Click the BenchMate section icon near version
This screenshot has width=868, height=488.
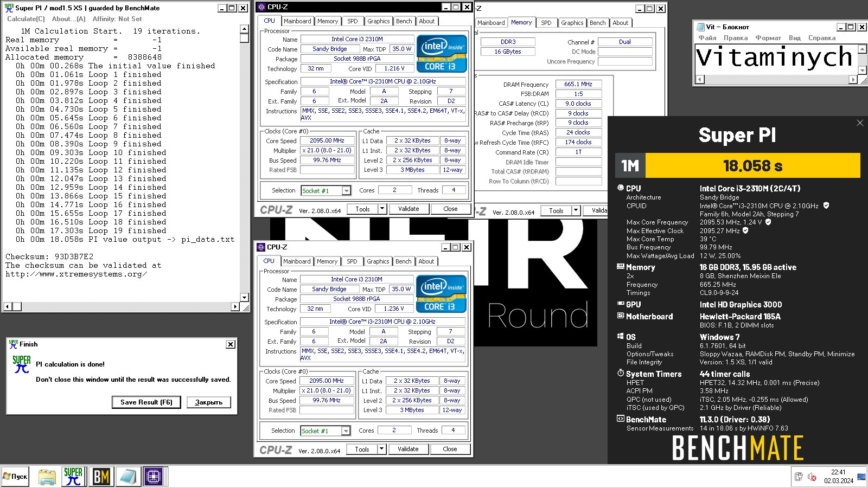coord(621,419)
